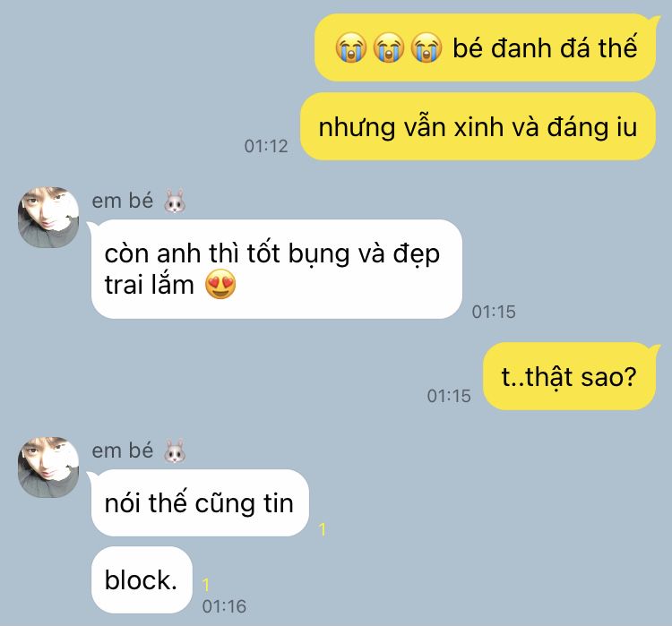Open top profile avatar of em bé
The image size is (672, 626).
tap(48, 218)
